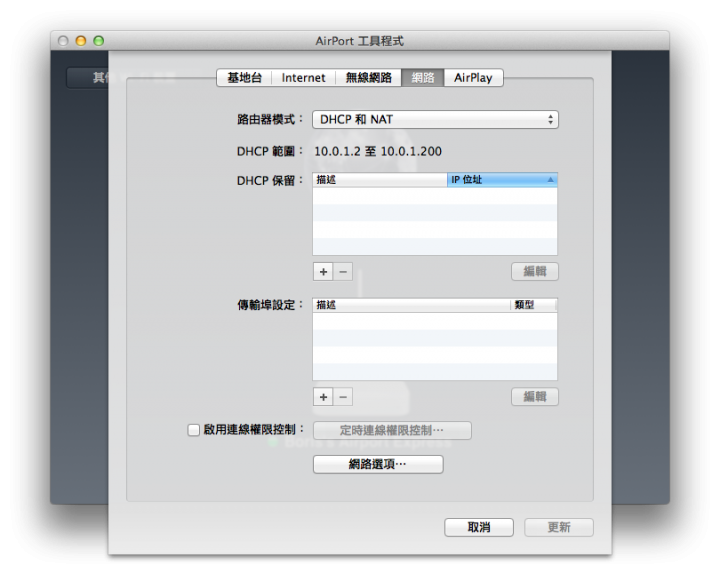Remove DHCP 保留 entry with minus icon
Viewport: 720px width, 574px height.
point(343,272)
